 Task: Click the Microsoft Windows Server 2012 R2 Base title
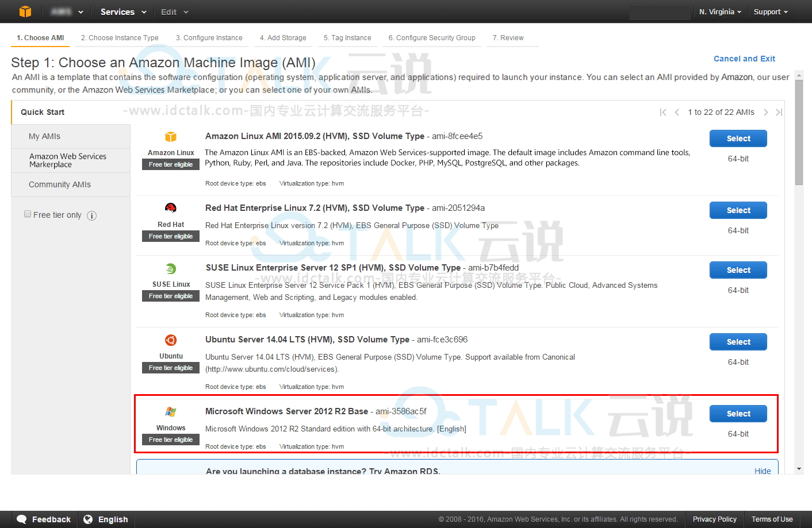tap(286, 411)
